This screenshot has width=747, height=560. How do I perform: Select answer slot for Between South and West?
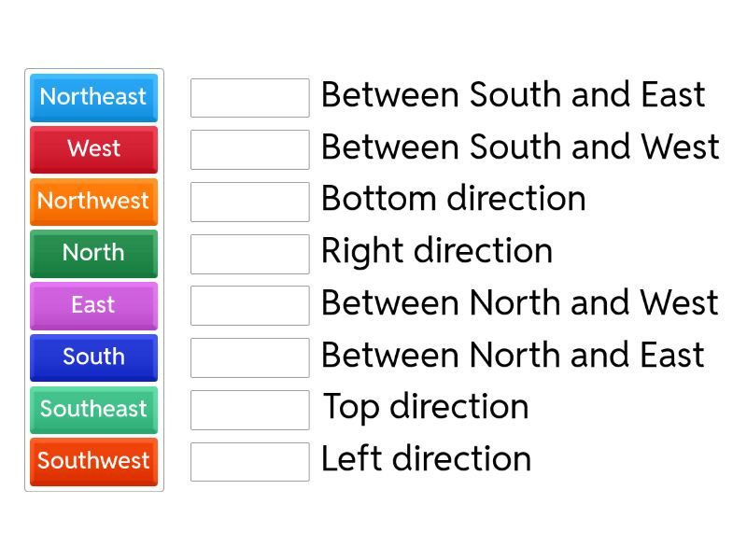pyautogui.click(x=249, y=149)
